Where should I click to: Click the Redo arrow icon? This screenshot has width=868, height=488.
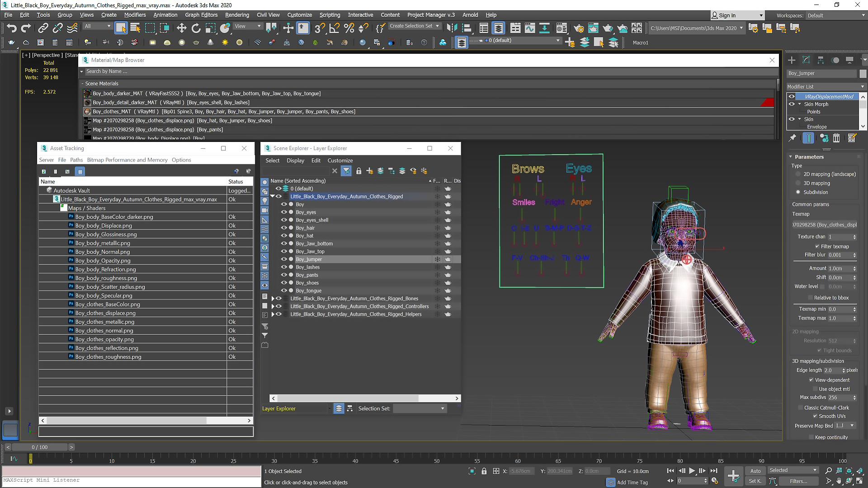tap(26, 28)
